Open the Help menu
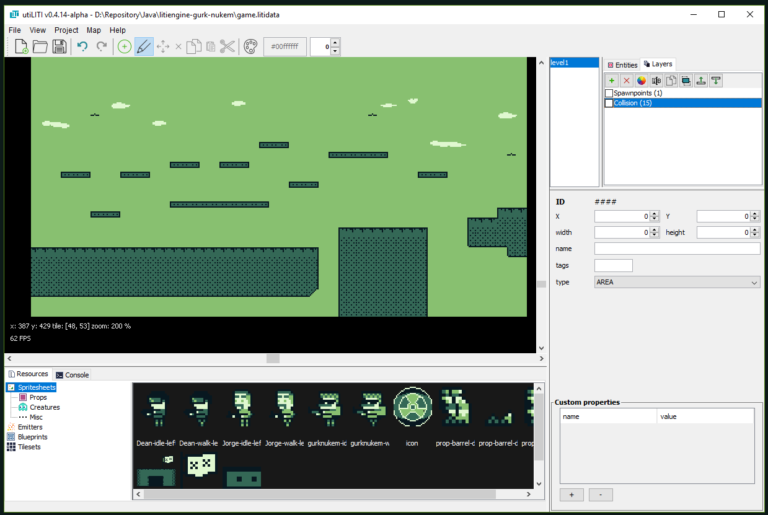 click(x=118, y=30)
